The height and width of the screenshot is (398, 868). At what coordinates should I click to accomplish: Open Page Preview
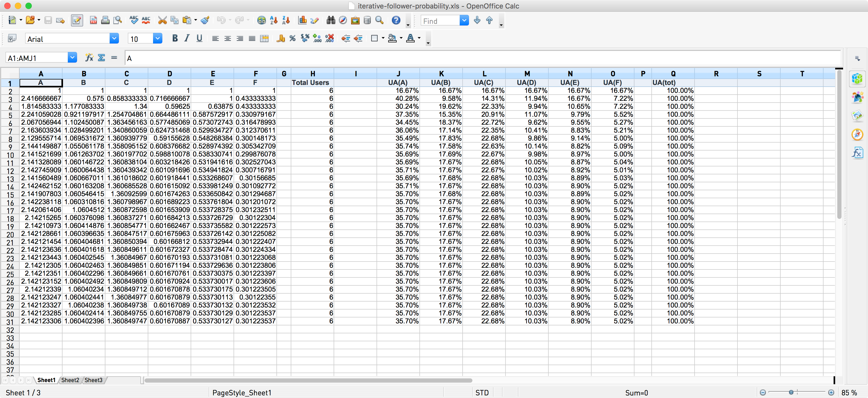point(117,21)
